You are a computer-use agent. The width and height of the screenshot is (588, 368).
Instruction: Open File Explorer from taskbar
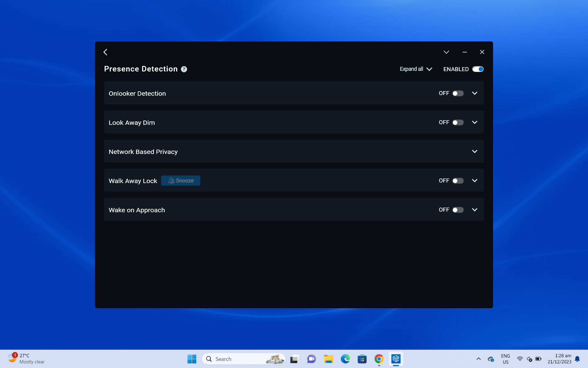click(328, 359)
